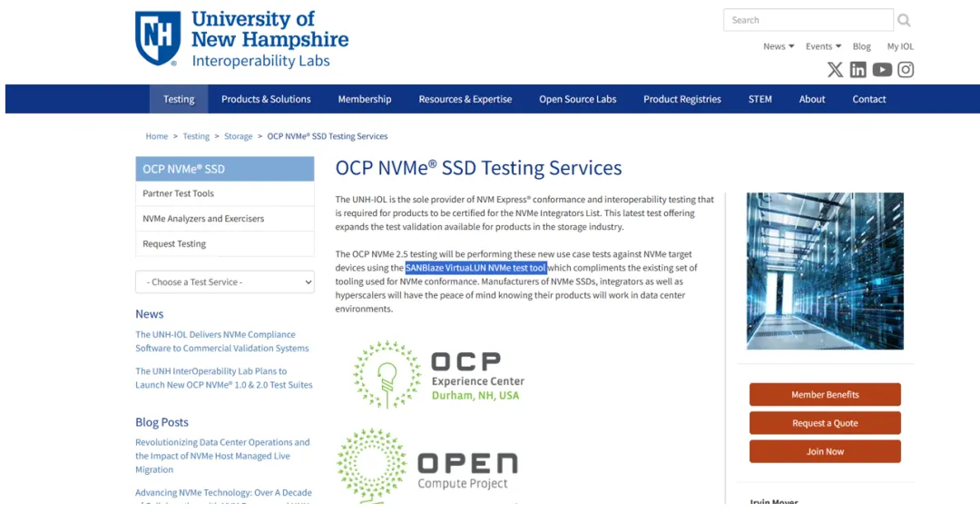Open the LinkedIn social icon
This screenshot has height=513, width=980.
857,69
